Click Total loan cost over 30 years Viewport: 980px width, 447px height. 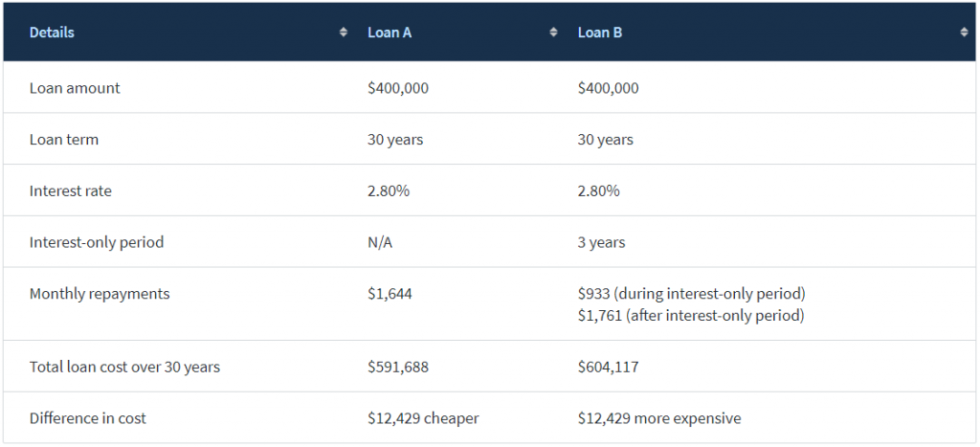tap(124, 367)
